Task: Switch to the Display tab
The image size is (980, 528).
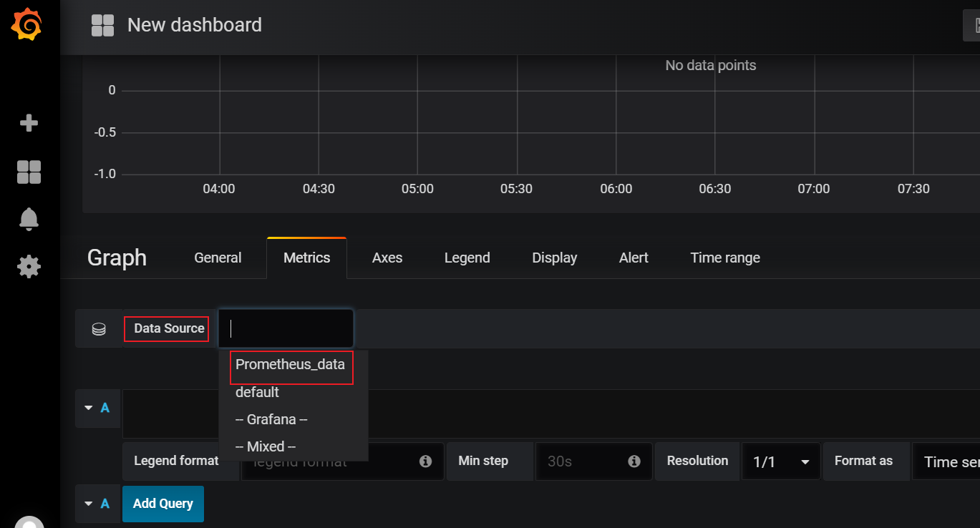Action: (555, 258)
